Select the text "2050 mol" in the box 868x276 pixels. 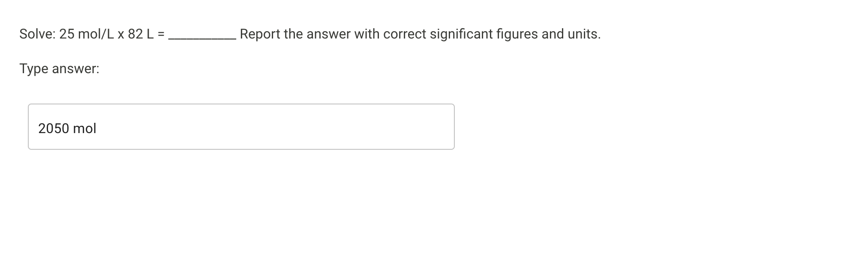point(66,128)
